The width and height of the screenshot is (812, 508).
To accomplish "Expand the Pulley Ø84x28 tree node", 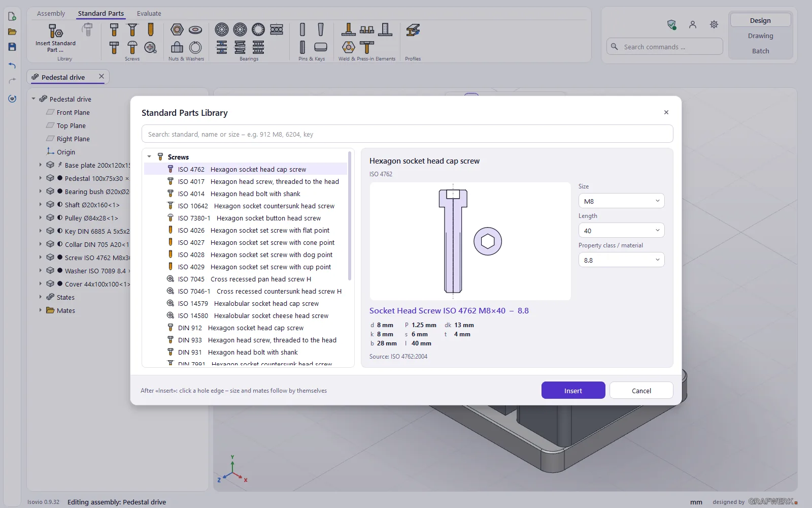I will (41, 217).
